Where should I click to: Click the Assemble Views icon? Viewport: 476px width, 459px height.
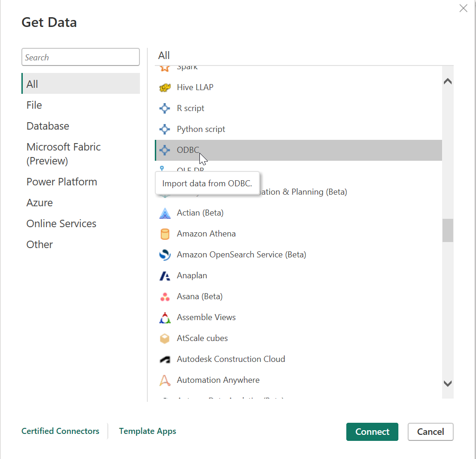165,318
